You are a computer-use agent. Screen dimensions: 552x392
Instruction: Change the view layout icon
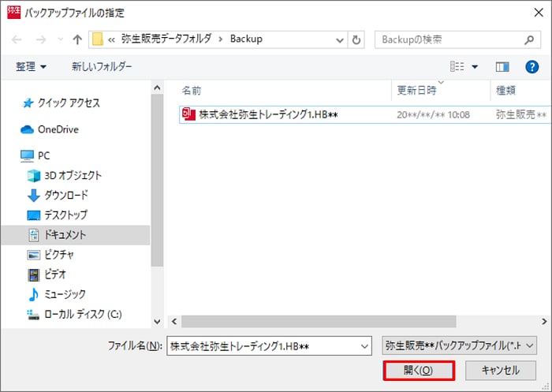457,66
